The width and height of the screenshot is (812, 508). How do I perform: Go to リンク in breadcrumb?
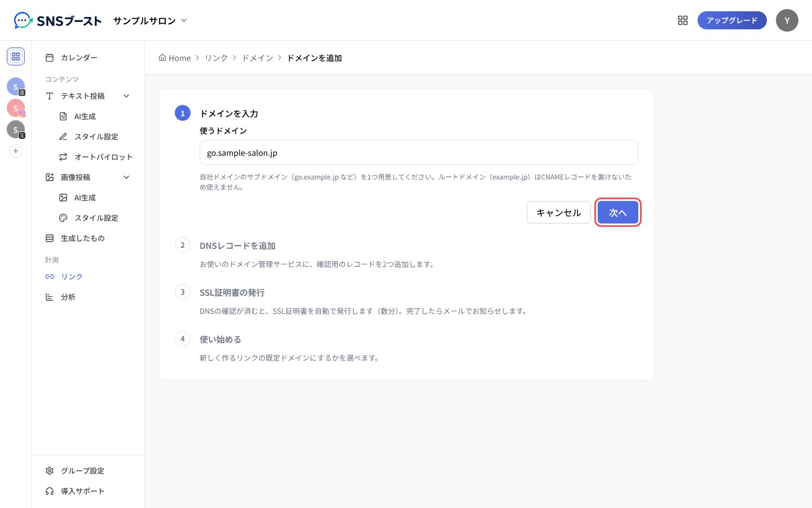point(216,58)
